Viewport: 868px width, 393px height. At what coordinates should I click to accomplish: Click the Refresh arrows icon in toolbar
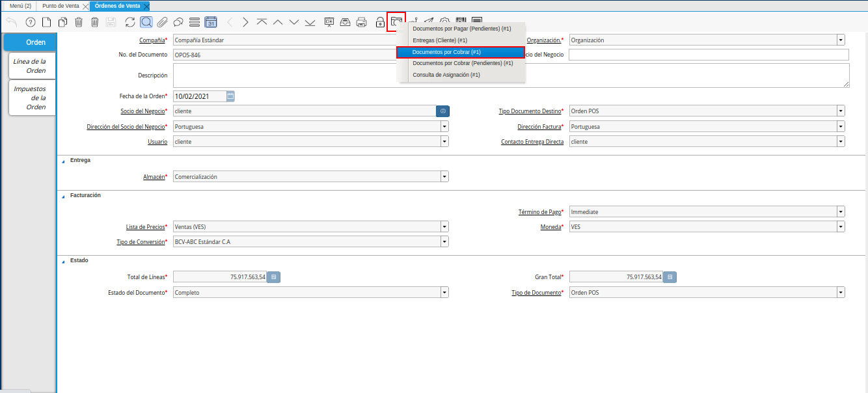coord(130,22)
